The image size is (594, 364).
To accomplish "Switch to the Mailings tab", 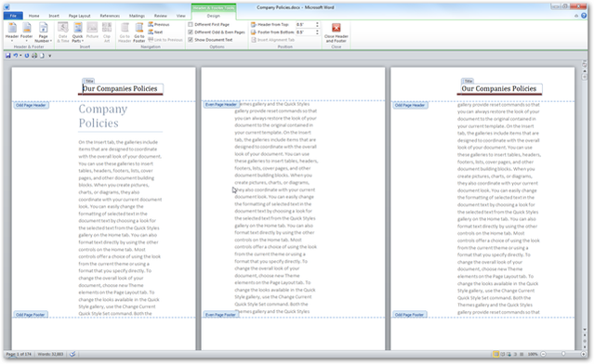I will (x=137, y=16).
